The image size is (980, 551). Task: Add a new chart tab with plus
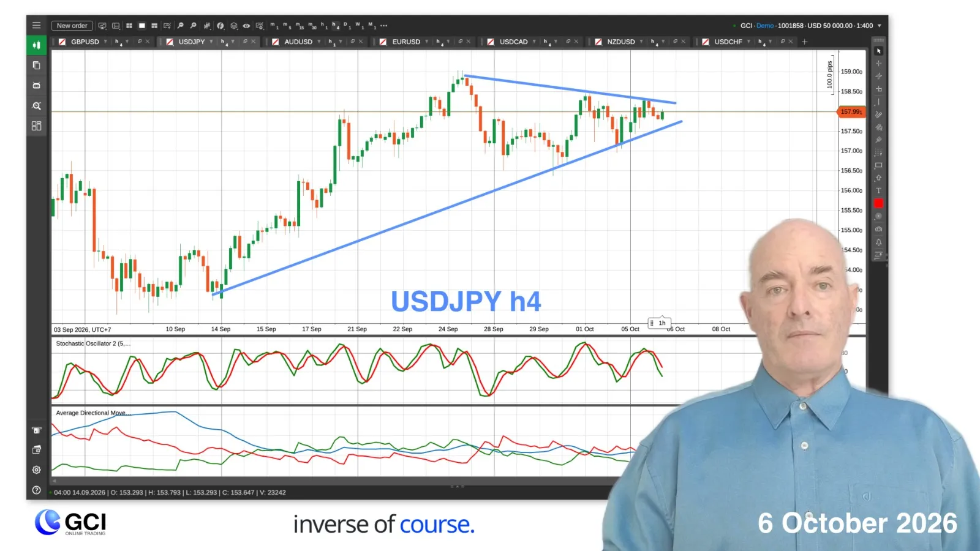pyautogui.click(x=804, y=42)
